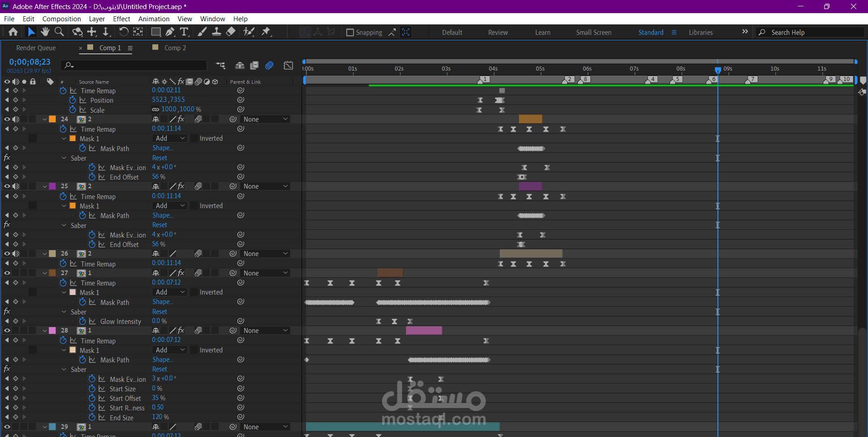
Task: Open mask mode dropdown for layer 27 Mask 1
Action: (170, 292)
